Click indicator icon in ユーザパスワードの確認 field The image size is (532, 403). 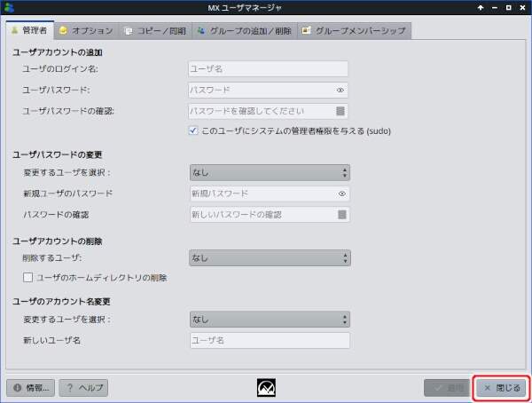[x=340, y=111]
